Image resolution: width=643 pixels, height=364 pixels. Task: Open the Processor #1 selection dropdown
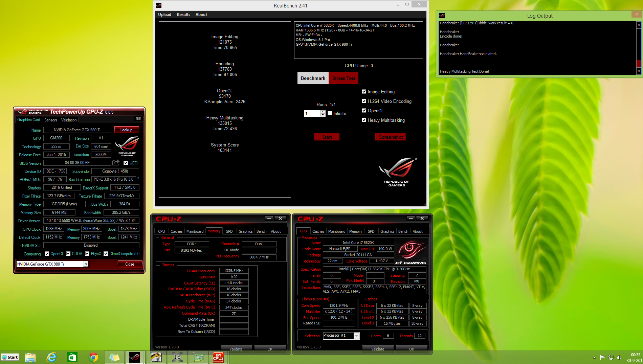click(356, 336)
